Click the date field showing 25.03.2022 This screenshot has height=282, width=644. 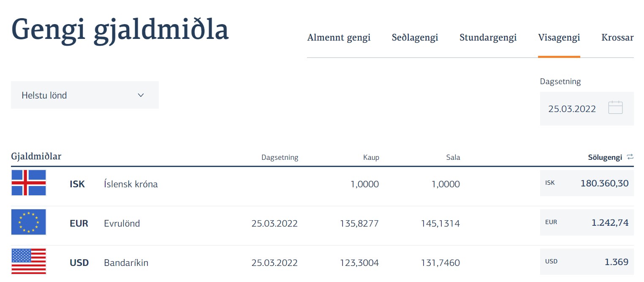[572, 109]
